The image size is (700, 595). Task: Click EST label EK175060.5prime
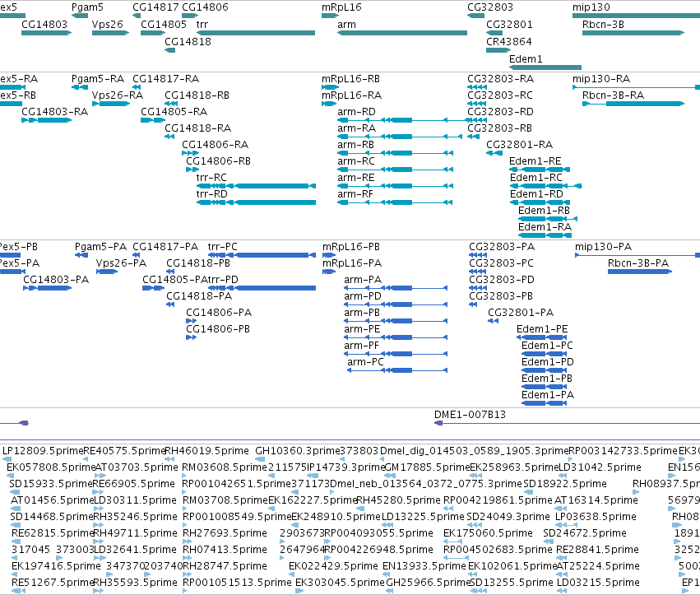click(x=488, y=533)
